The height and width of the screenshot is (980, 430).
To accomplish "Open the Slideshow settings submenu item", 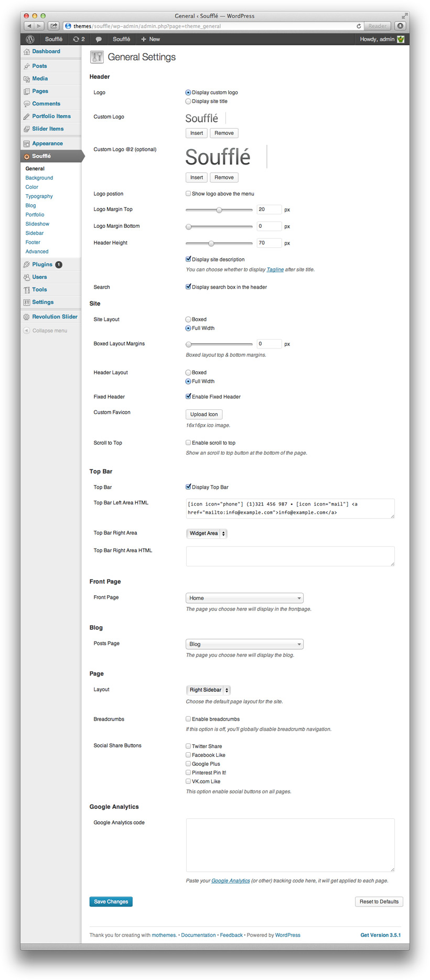I will click(37, 224).
